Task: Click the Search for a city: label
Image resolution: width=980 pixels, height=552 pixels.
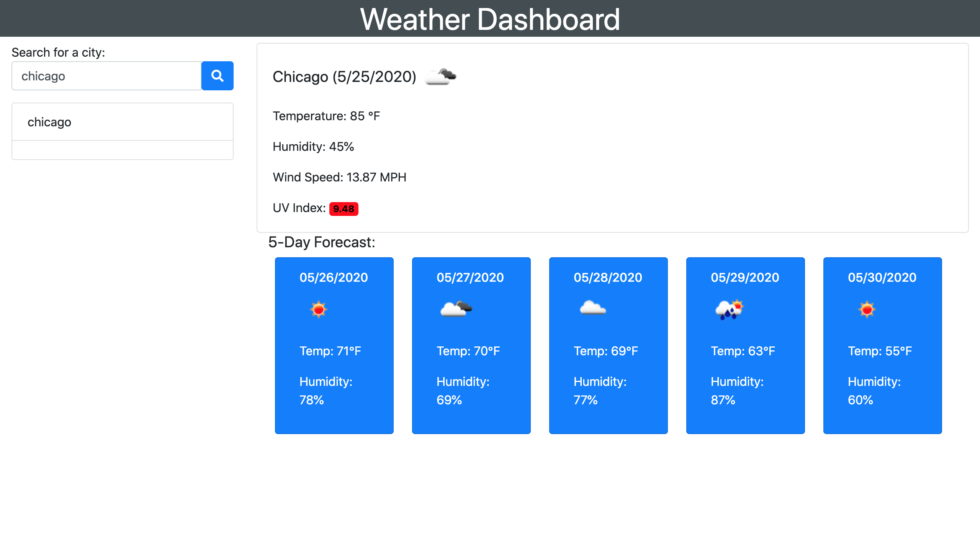Action: 58,52
